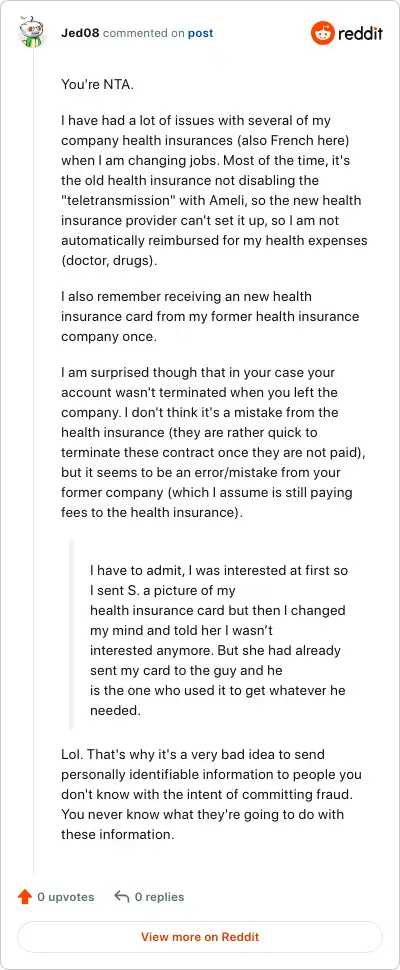Viewport: 400px width, 970px height.
Task: Upvote the comment with the orange arrow
Action: [x=25, y=896]
